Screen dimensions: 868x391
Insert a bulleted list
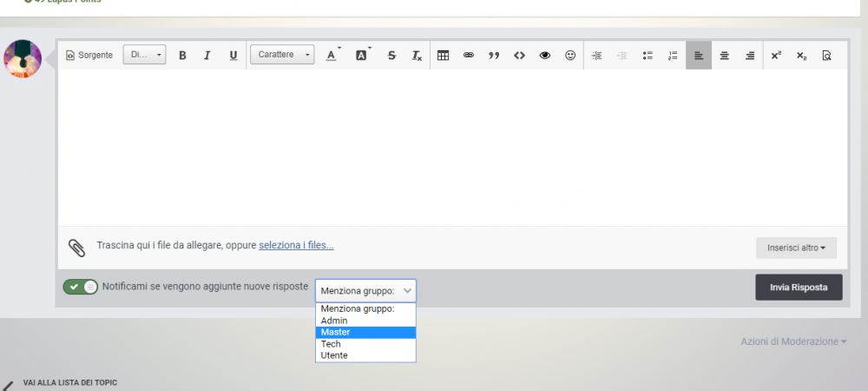pos(648,56)
